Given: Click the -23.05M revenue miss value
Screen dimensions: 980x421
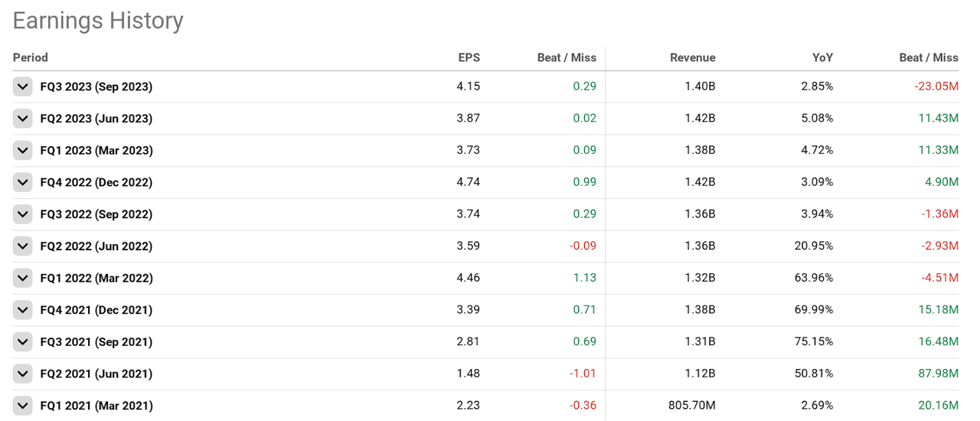Looking at the screenshot, I should [x=936, y=86].
